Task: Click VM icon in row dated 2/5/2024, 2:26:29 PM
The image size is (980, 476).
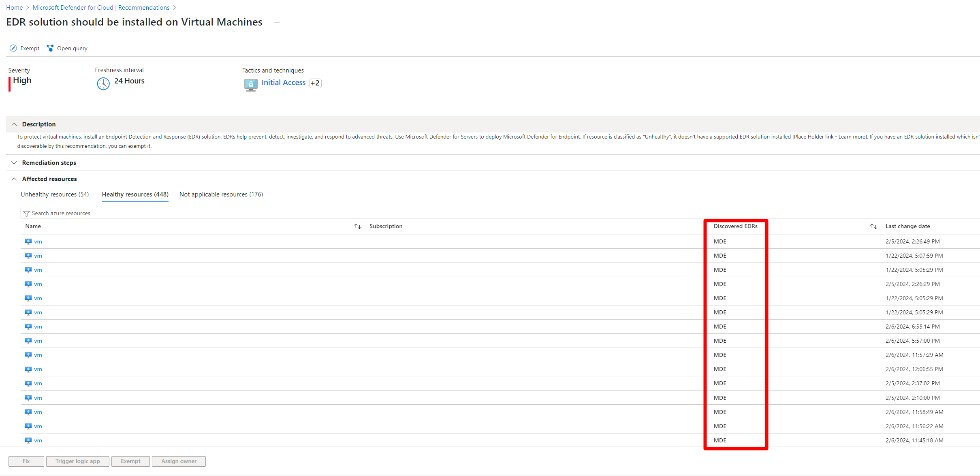Action: (28, 284)
